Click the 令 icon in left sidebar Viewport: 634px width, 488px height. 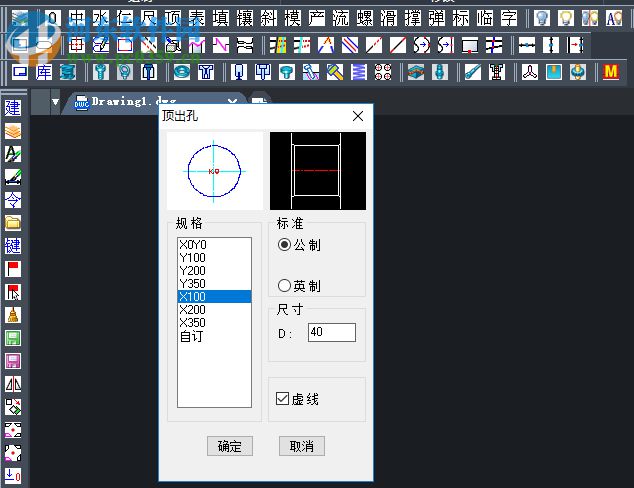(x=13, y=200)
